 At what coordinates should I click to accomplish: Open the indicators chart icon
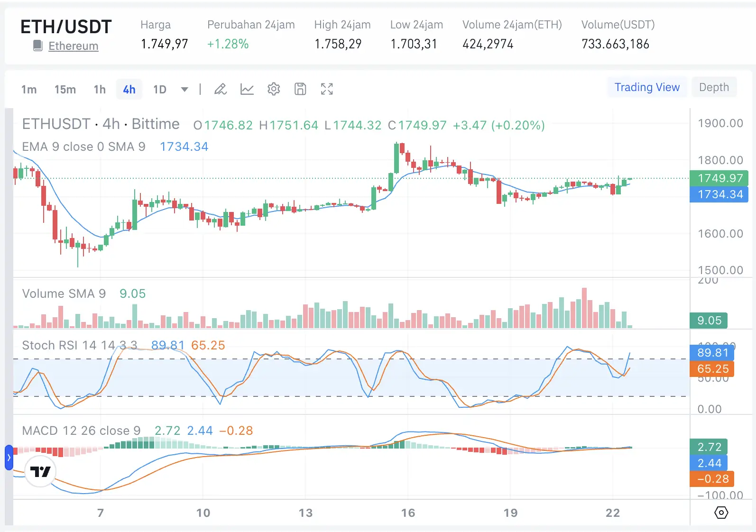tap(247, 89)
